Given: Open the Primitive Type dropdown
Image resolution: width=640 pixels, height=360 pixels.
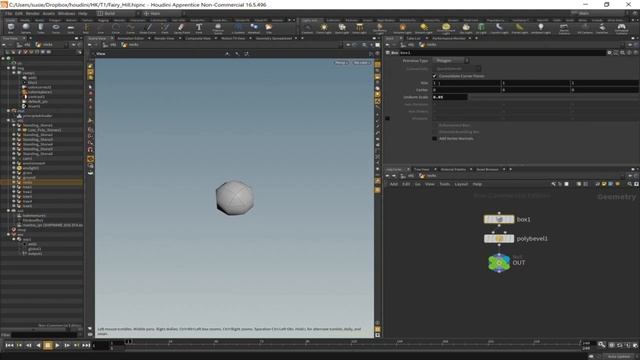Looking at the screenshot, I should coord(451,60).
